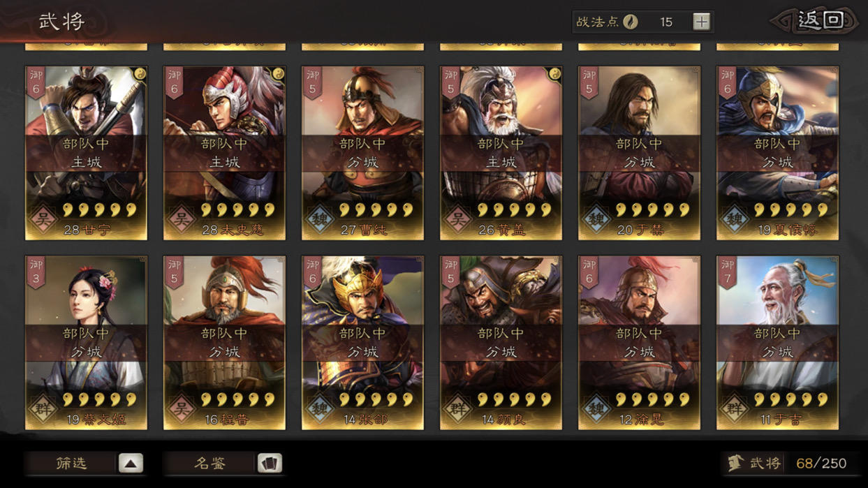This screenshot has width=868, height=488.
Task: Click the feather icon next to 战法点
Action: pos(631,22)
